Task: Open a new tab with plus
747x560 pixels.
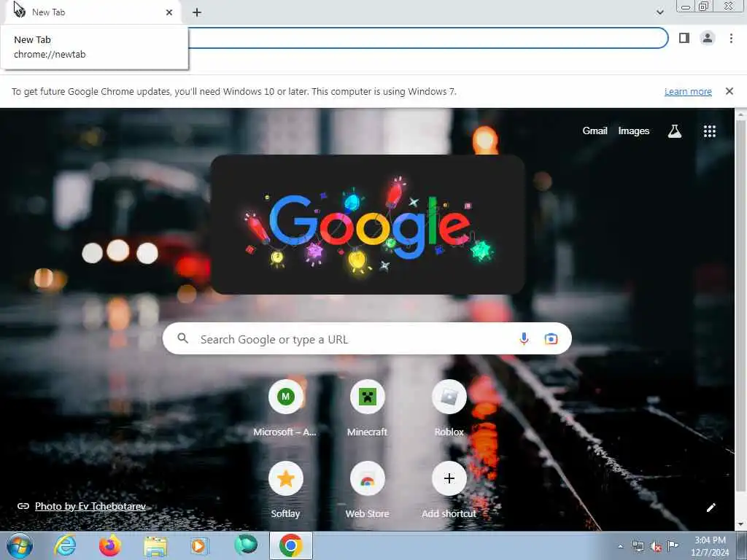Action: click(x=197, y=12)
